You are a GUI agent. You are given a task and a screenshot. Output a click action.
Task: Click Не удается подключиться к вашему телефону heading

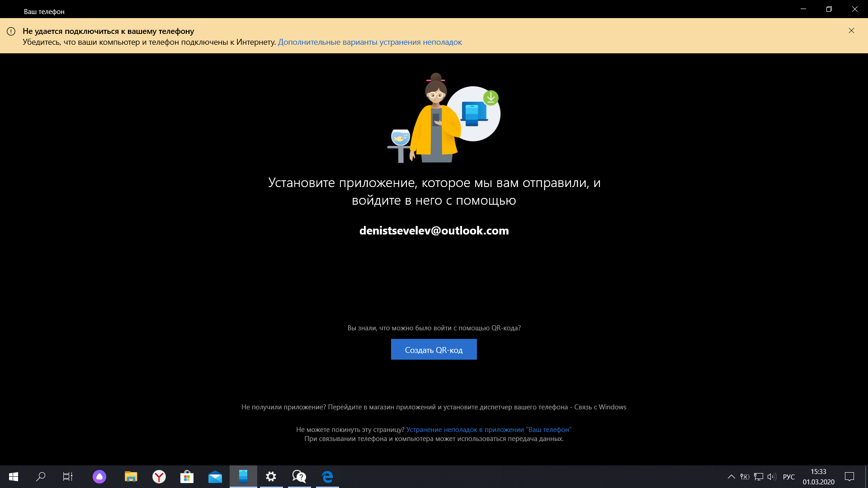pos(108,31)
